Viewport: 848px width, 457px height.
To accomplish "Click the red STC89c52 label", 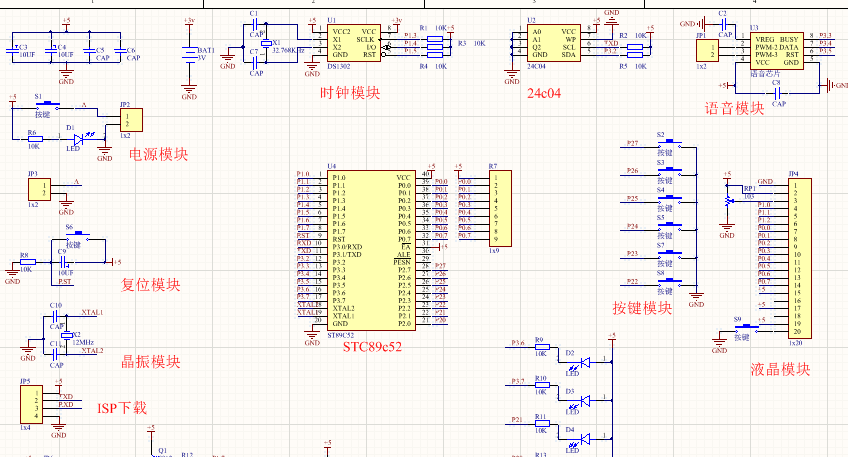I will [372, 347].
